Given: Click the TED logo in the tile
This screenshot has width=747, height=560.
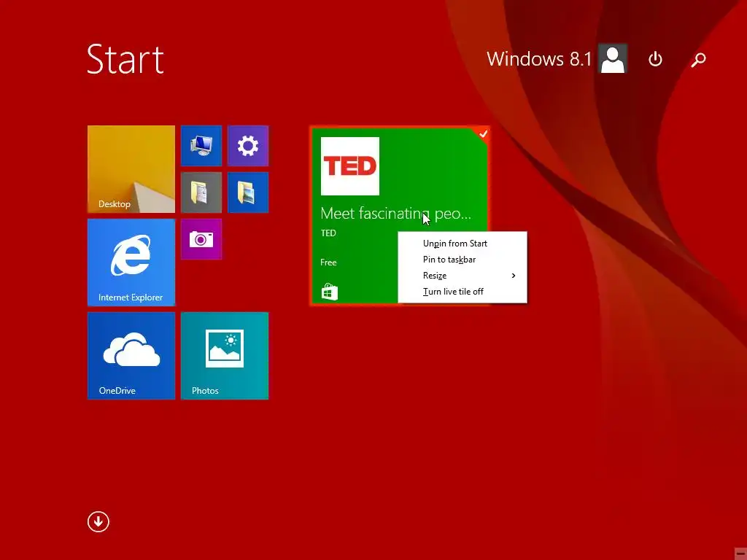Looking at the screenshot, I should (350, 166).
